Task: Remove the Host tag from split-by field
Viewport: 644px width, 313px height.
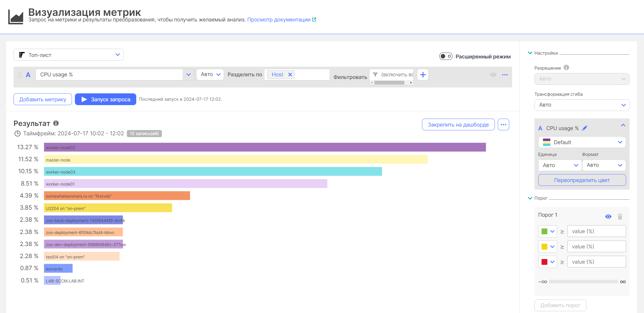Action: point(290,75)
